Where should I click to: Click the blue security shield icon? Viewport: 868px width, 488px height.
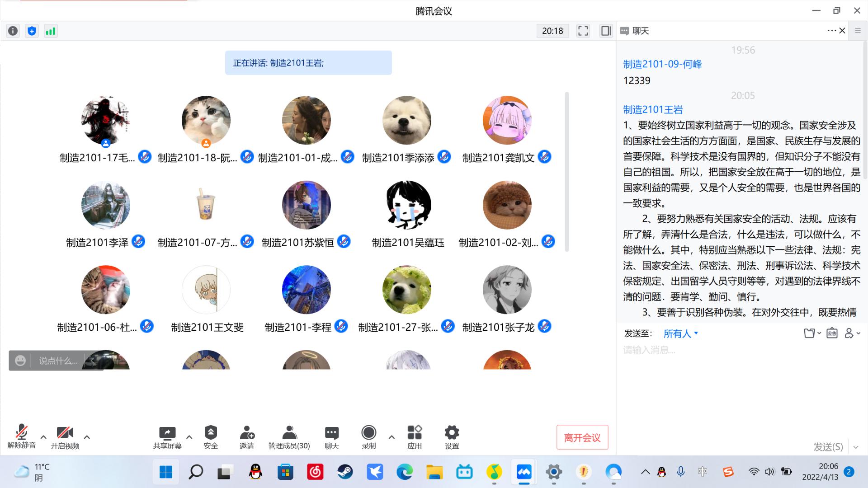[x=32, y=31]
